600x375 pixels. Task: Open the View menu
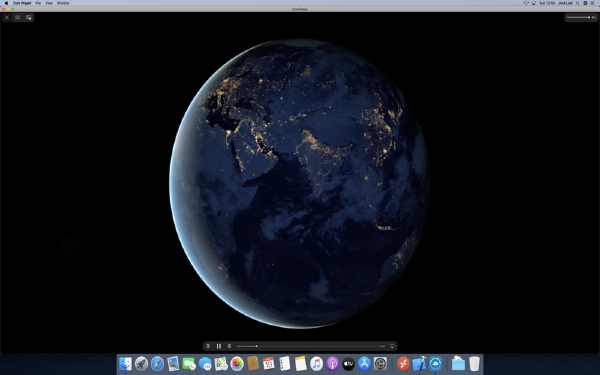point(49,3)
